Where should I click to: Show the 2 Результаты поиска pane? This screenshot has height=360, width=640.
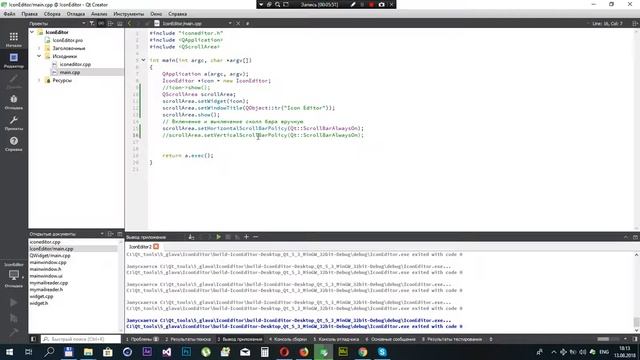(188, 339)
